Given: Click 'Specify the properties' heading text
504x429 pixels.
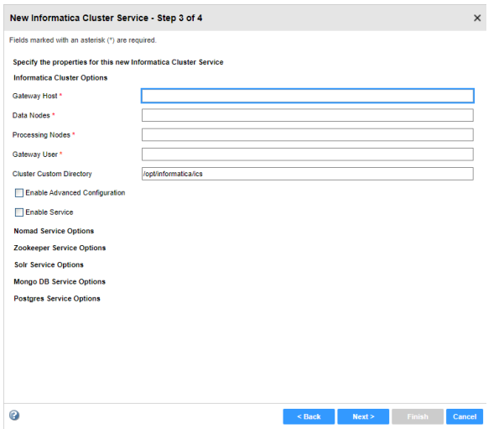Looking at the screenshot, I should 118,62.
